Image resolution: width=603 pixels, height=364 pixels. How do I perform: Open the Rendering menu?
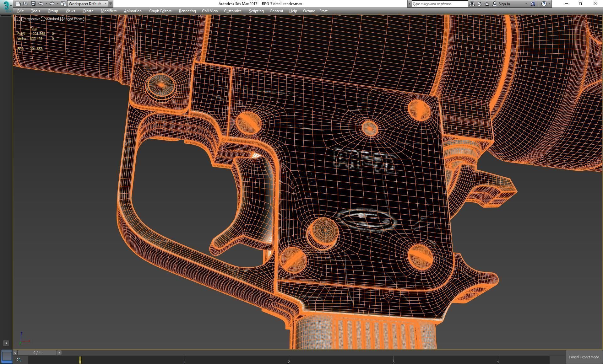pos(187,11)
